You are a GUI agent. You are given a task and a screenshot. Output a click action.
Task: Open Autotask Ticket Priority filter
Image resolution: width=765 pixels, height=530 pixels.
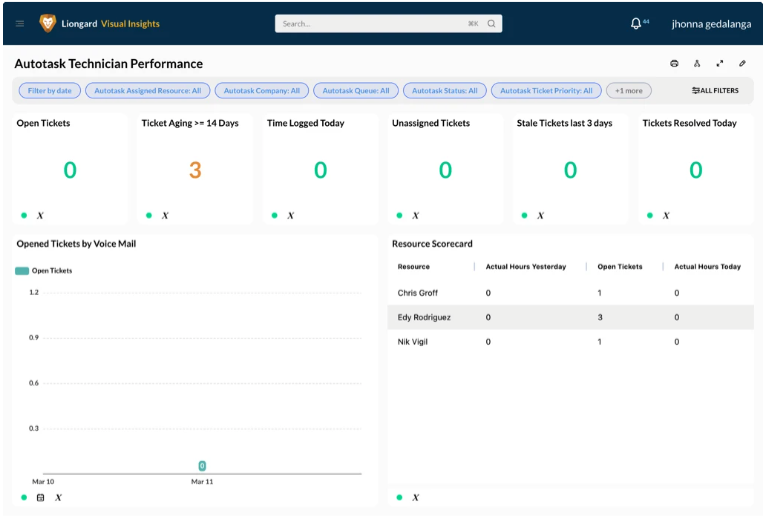546,90
